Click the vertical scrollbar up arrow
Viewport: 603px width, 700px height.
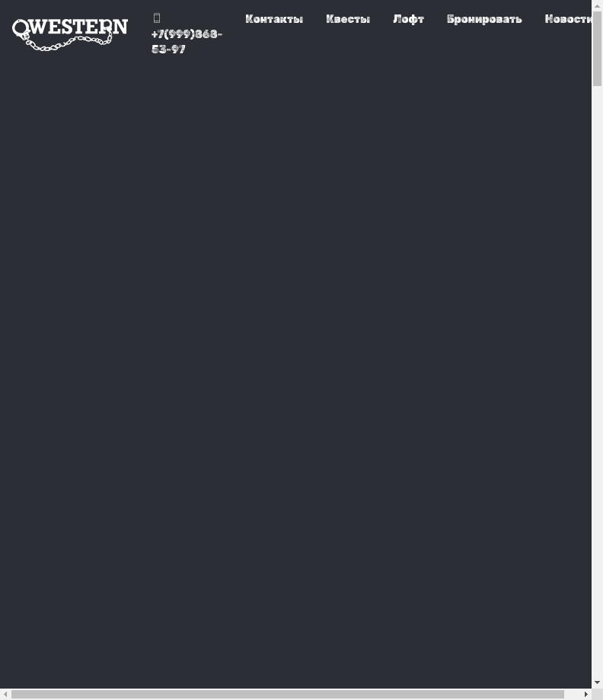click(x=597, y=6)
